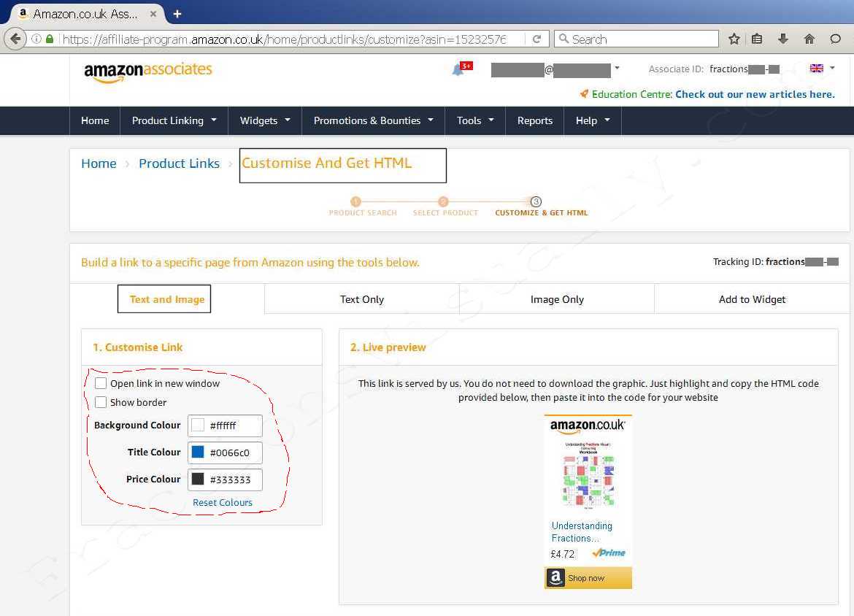
Task: View site information via the info icon
Action: click(x=36, y=39)
